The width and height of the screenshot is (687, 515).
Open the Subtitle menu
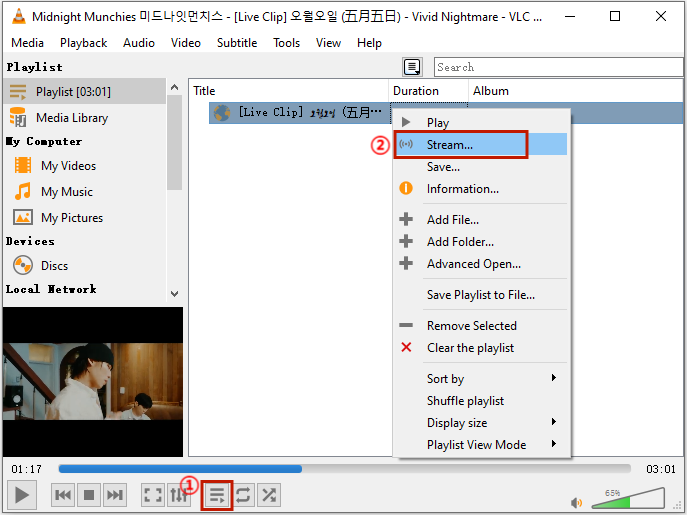coord(237,43)
